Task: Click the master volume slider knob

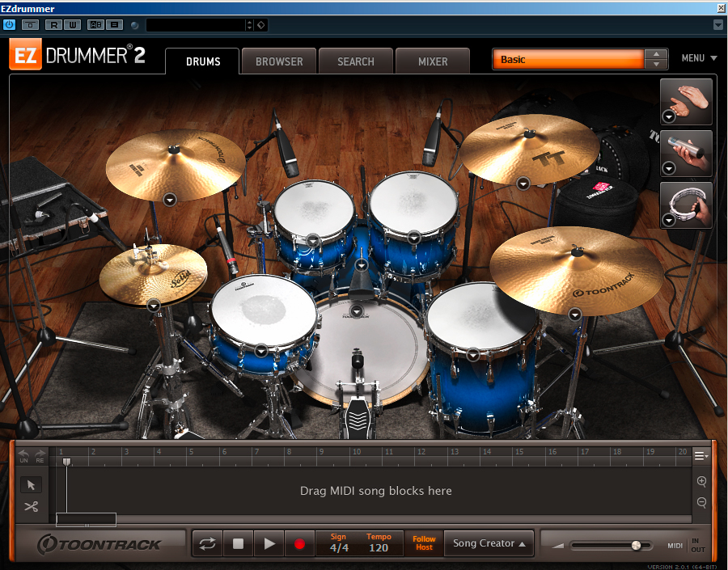Action: point(636,546)
